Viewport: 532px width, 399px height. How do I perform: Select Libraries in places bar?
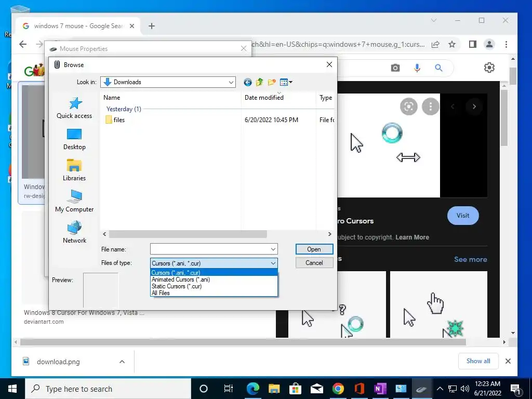click(74, 170)
